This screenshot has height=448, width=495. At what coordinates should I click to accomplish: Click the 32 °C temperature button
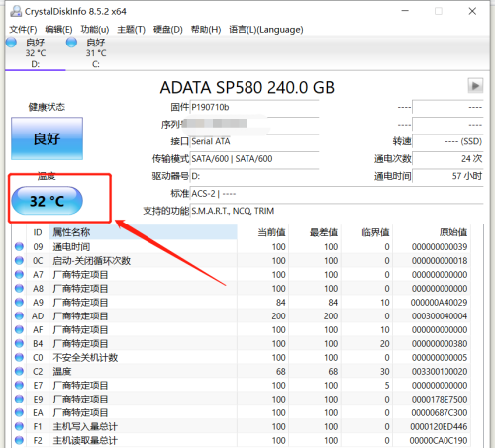point(47,201)
